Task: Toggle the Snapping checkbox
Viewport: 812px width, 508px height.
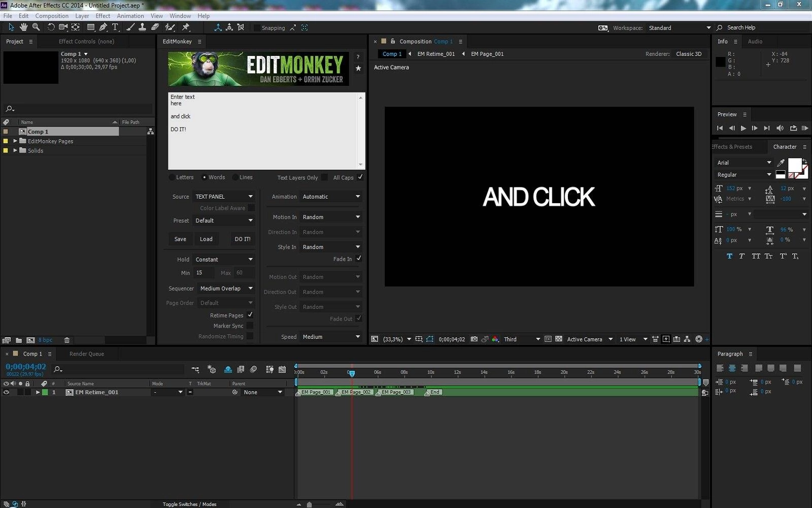Action: [x=257, y=28]
